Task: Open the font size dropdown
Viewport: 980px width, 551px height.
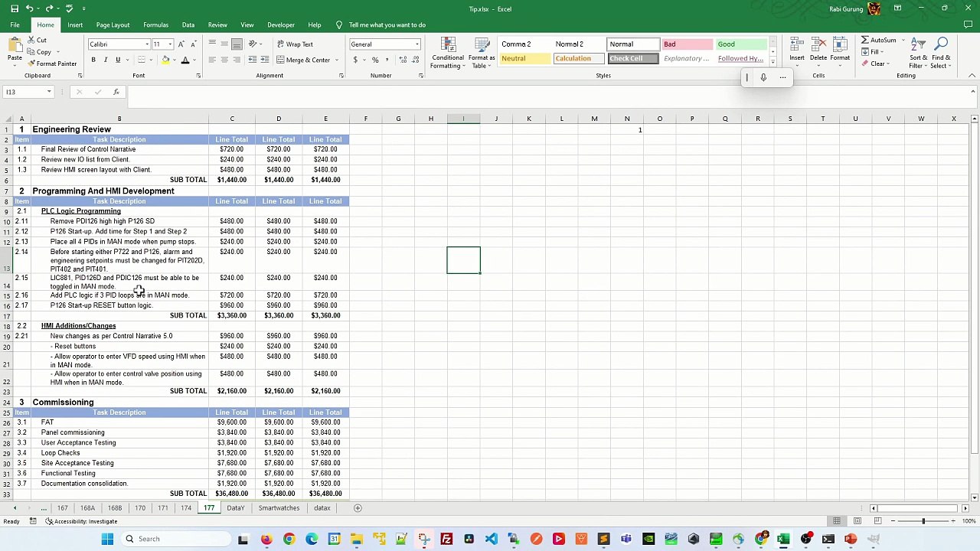Action: [170, 44]
